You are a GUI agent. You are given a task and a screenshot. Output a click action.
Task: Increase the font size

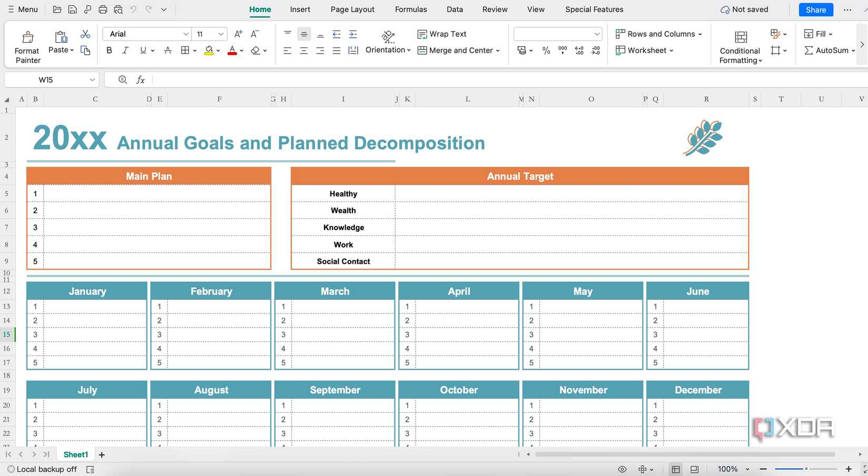[238, 34]
